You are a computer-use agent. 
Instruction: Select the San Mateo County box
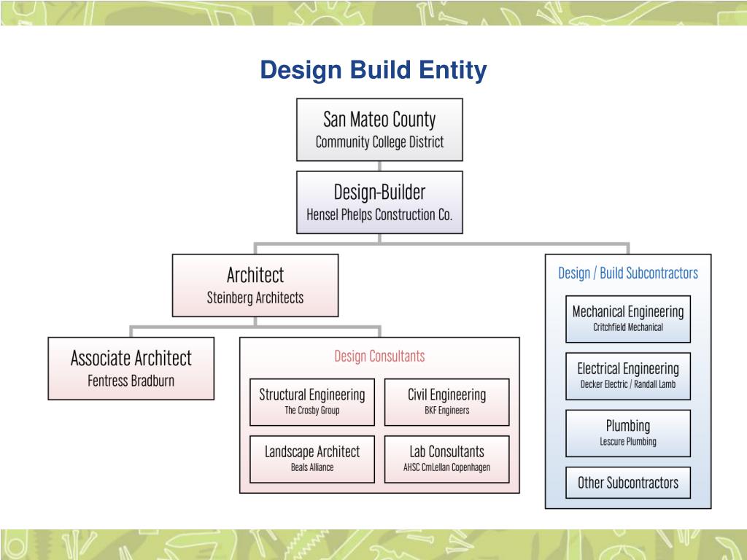pyautogui.click(x=379, y=130)
